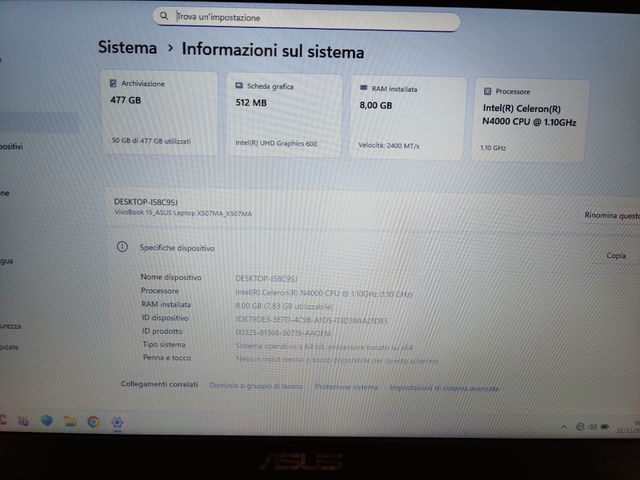Image resolution: width=640 pixels, height=480 pixels.
Task: Click 'Intel(R) UHD Graphics 600' text
Action: point(276,143)
